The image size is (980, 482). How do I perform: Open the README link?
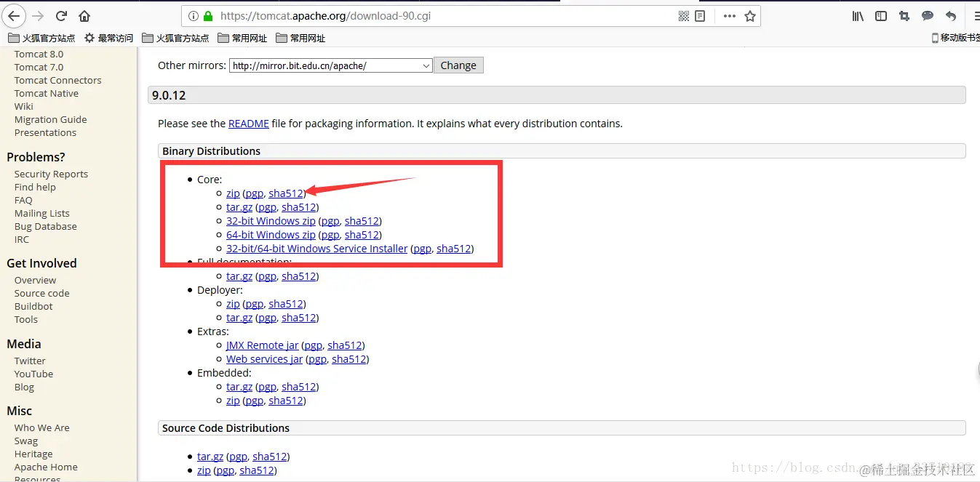click(249, 124)
